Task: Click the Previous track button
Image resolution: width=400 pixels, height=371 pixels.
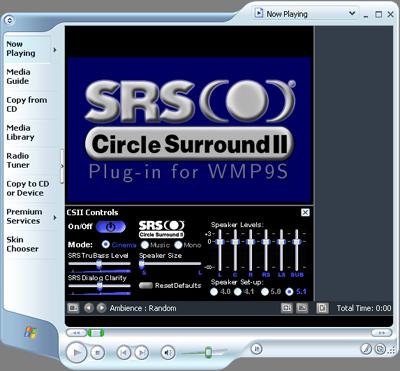Action: [124, 352]
